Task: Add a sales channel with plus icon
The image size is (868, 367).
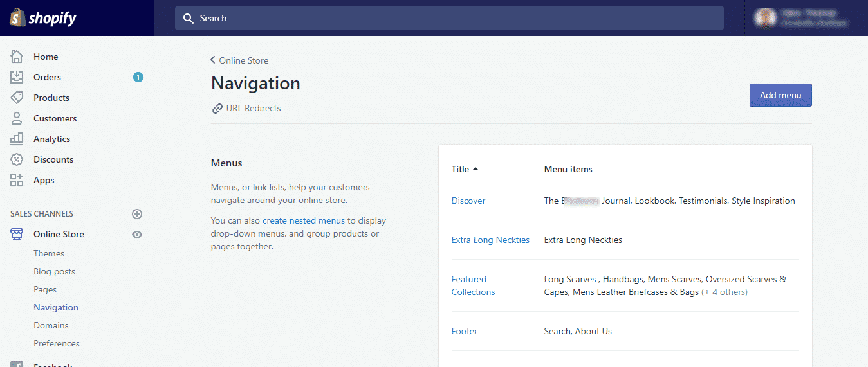Action: [x=136, y=214]
